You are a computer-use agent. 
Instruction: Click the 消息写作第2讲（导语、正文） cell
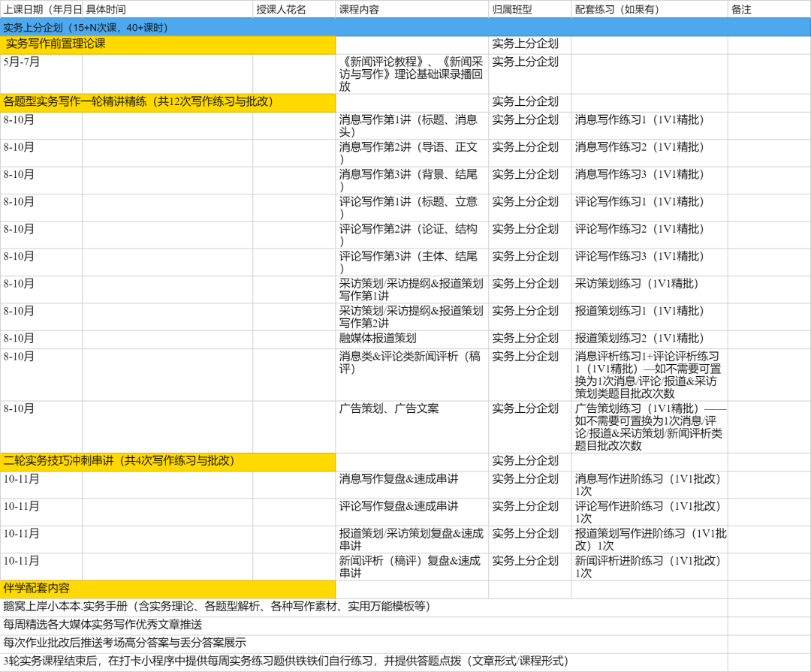pyautogui.click(x=412, y=153)
